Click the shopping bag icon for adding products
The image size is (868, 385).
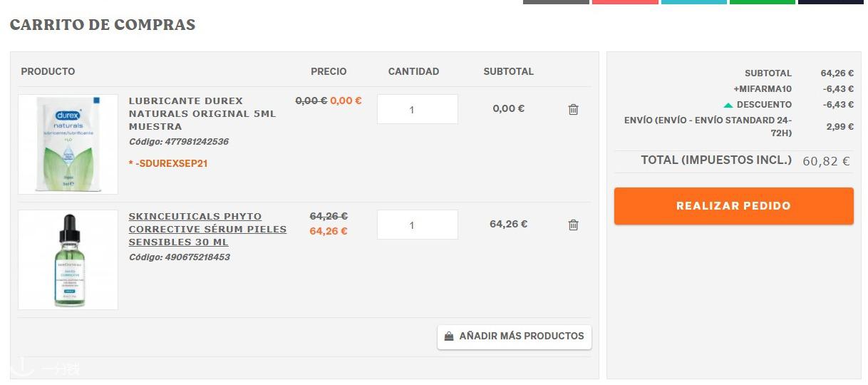click(449, 337)
